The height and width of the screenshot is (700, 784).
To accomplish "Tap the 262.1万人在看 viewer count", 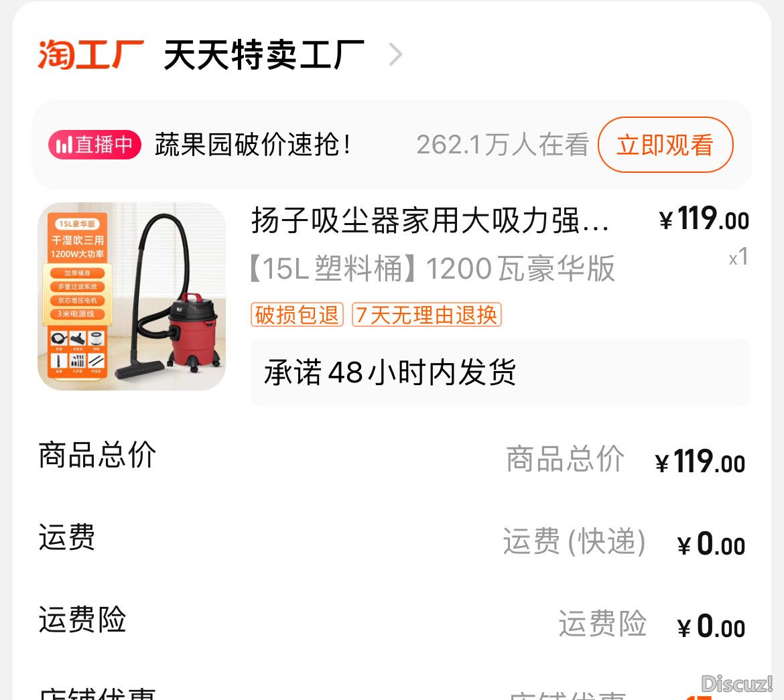I will point(503,145).
